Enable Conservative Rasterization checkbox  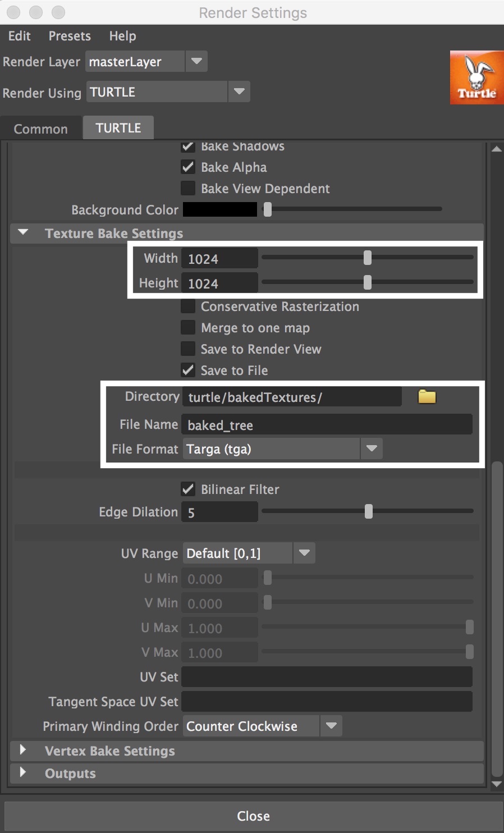click(188, 306)
